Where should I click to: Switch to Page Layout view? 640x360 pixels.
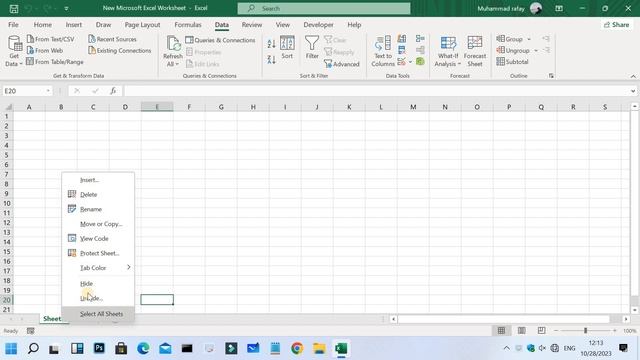521,330
